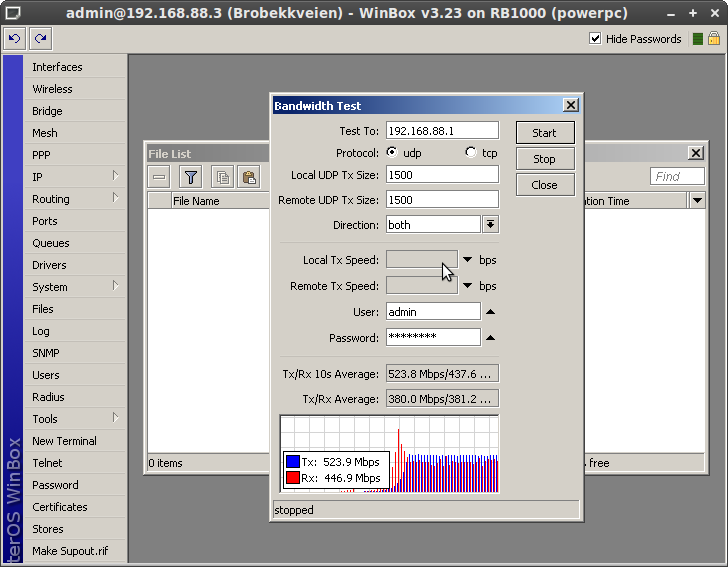Open the Telnet menu item
The width and height of the screenshot is (728, 567).
click(x=75, y=463)
